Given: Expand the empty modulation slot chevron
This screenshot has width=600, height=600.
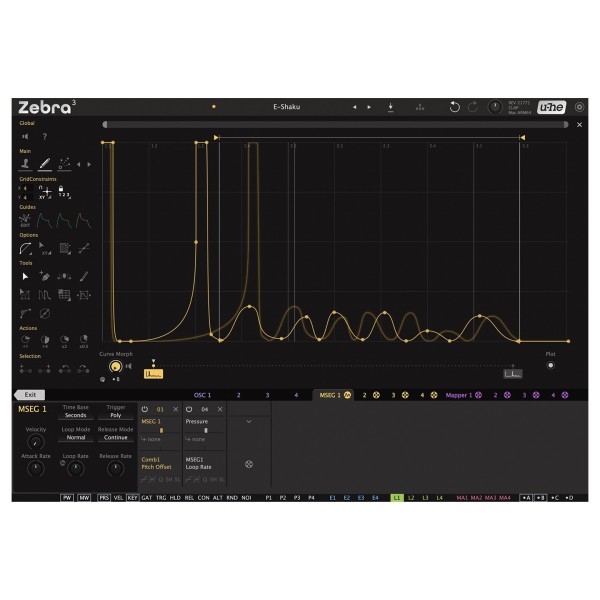Looking at the screenshot, I should 249,421.
